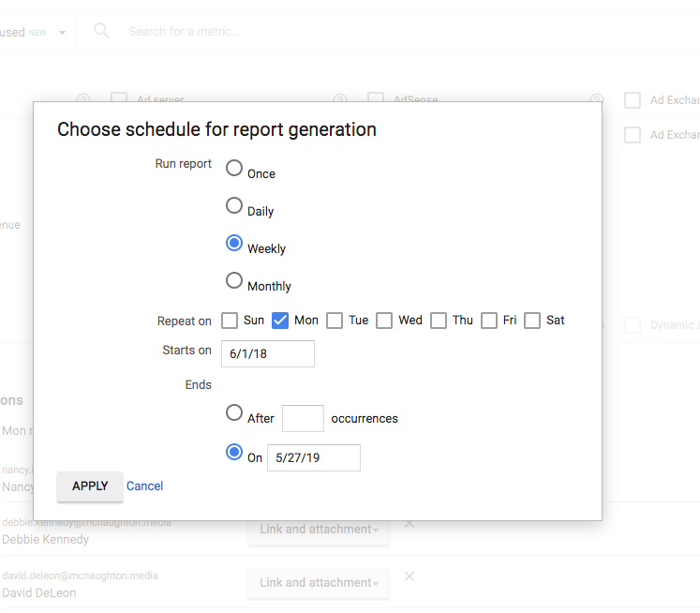Choose the Monthly run report option

tap(234, 280)
